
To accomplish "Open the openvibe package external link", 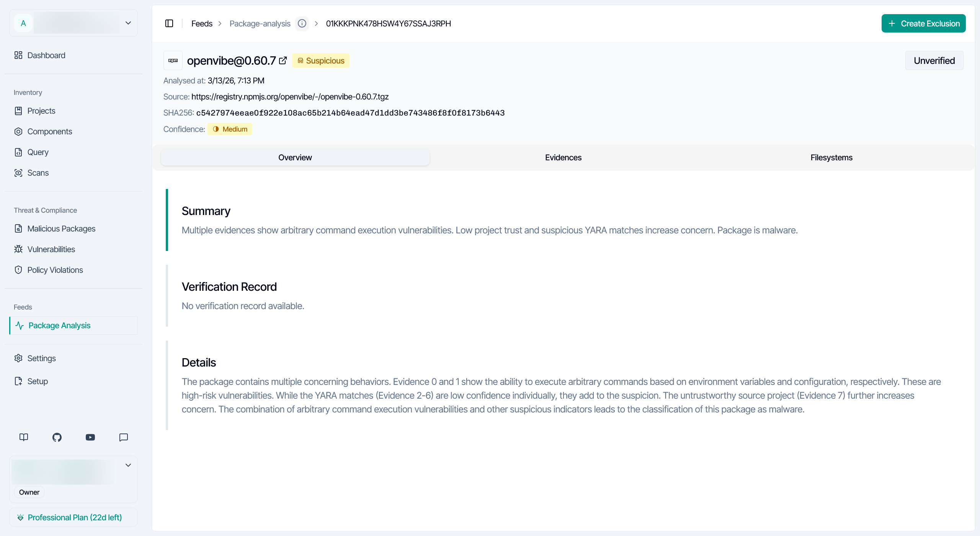I will click(x=283, y=60).
